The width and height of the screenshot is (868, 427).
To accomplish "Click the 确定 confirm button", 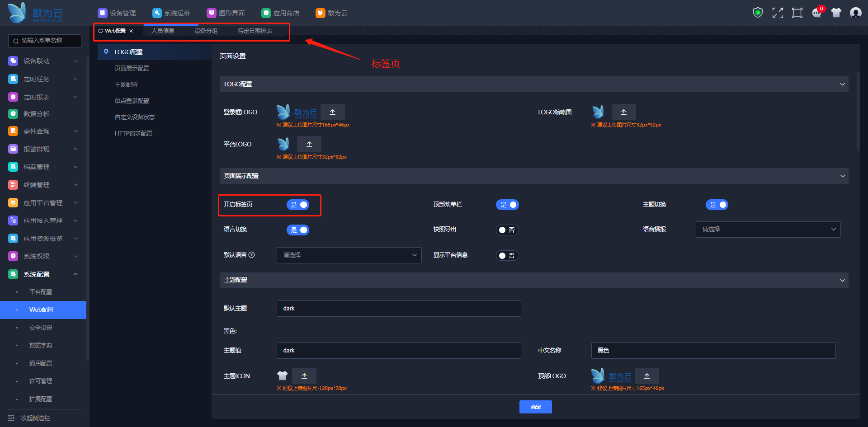I will 536,407.
